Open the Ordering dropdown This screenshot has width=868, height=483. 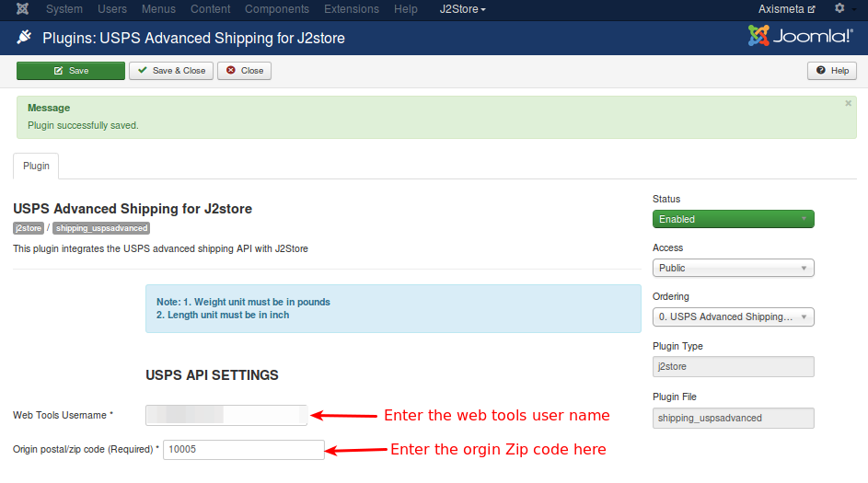click(x=733, y=316)
